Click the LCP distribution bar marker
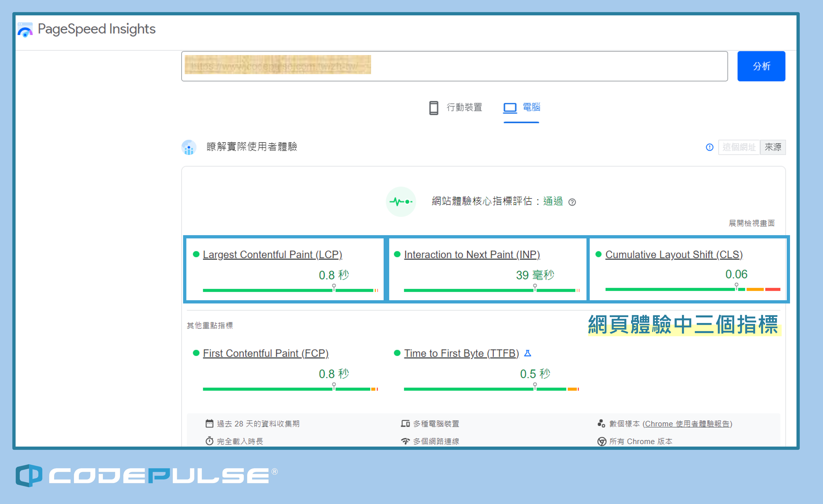This screenshot has width=823, height=504. 334,288
